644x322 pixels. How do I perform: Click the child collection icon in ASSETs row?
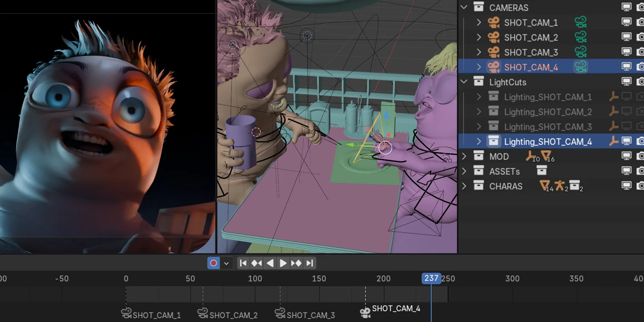point(542,171)
